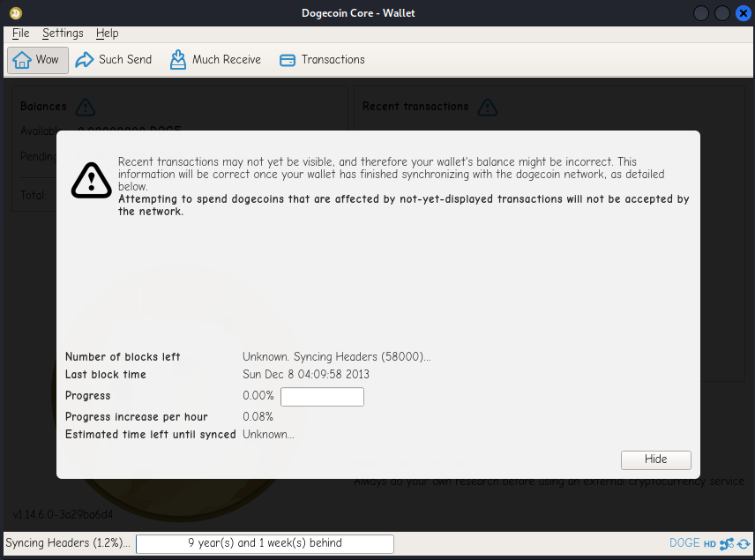Click 'Unknown. Syncing Headers (58000)...' value

point(337,357)
